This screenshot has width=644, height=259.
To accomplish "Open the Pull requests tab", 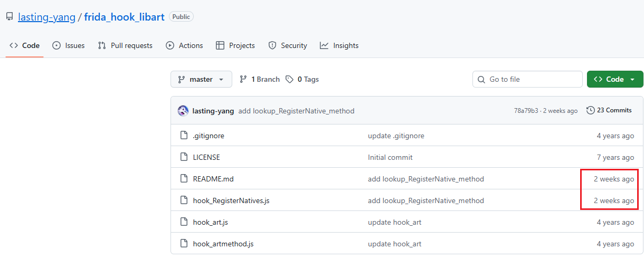I will (125, 45).
